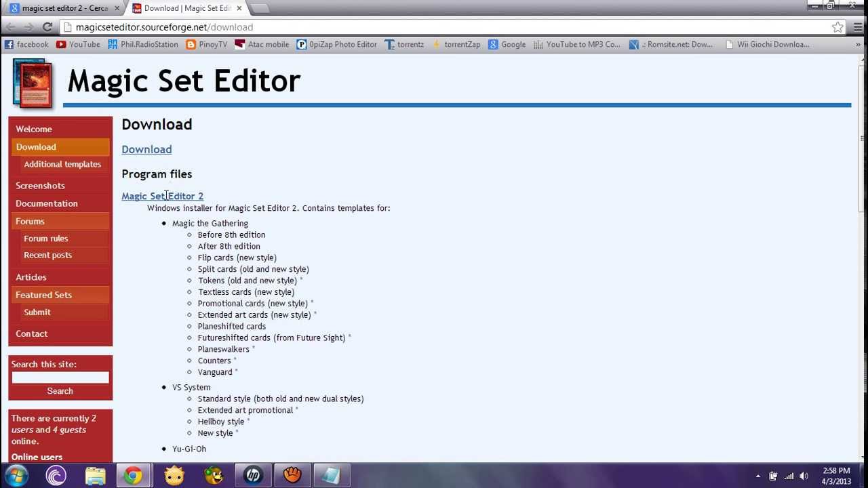
Task: Click the browser back arrow
Action: pyautogui.click(x=10, y=27)
